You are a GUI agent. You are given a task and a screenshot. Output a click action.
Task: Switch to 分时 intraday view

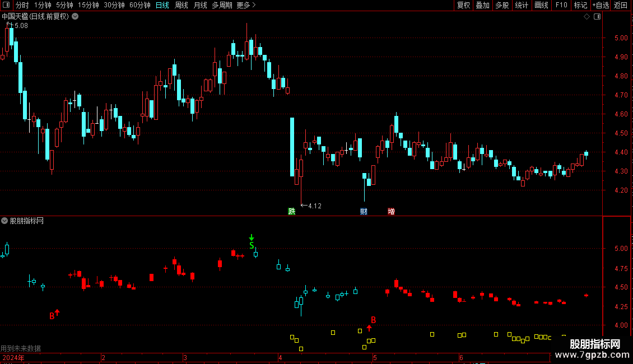(x=22, y=5)
